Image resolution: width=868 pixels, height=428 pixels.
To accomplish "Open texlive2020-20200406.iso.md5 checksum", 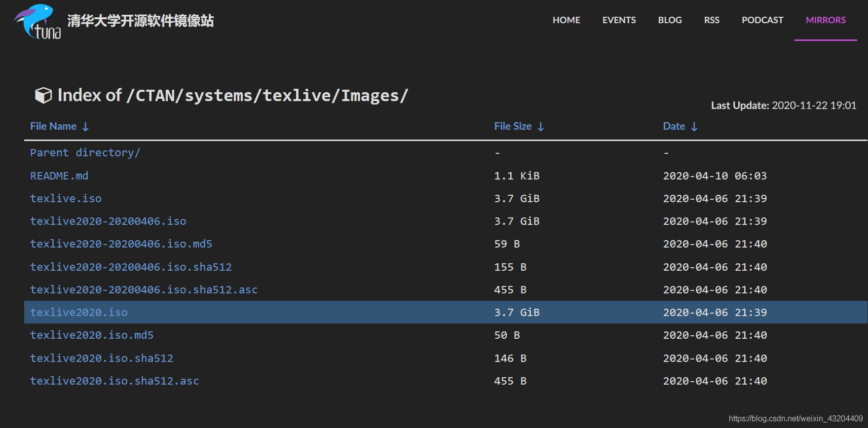I will tap(121, 244).
